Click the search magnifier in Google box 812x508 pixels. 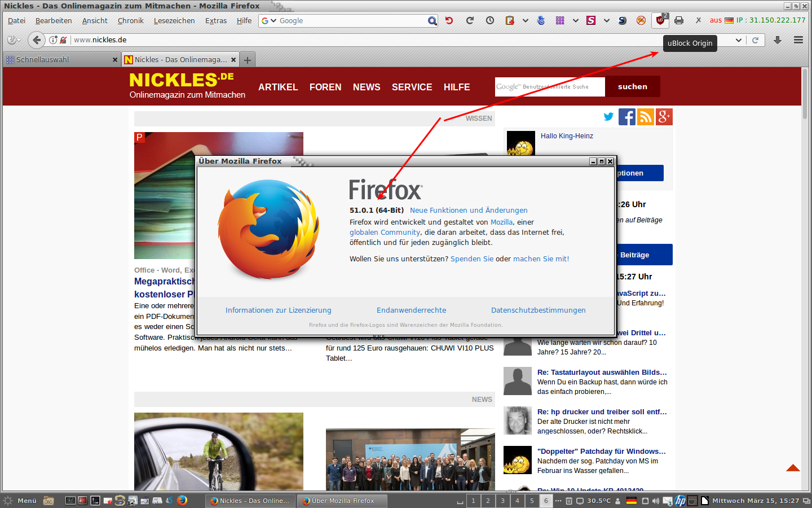tap(432, 21)
